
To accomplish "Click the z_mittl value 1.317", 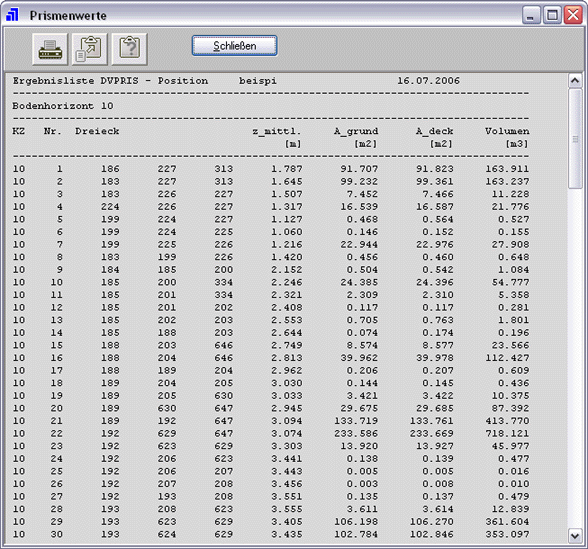I will (x=286, y=207).
